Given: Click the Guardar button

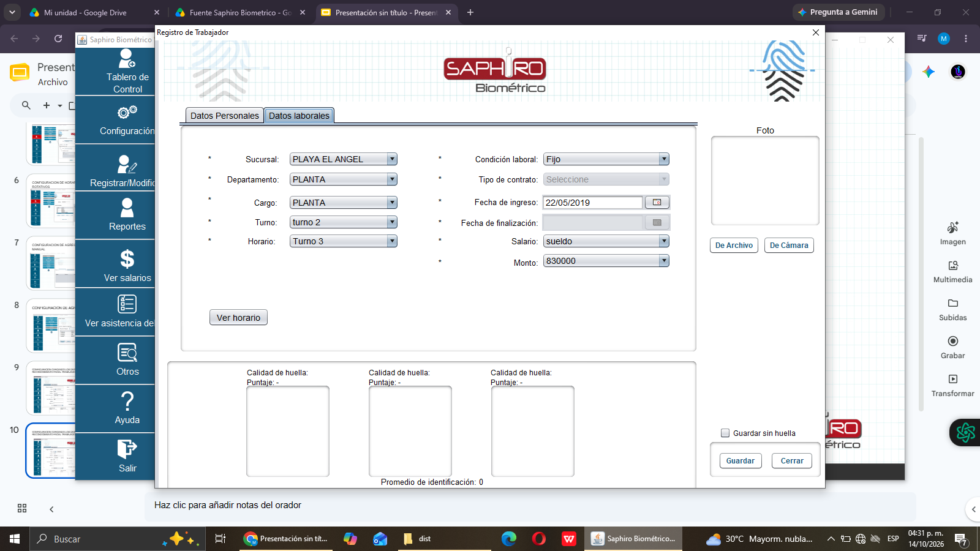Looking at the screenshot, I should click(x=740, y=461).
